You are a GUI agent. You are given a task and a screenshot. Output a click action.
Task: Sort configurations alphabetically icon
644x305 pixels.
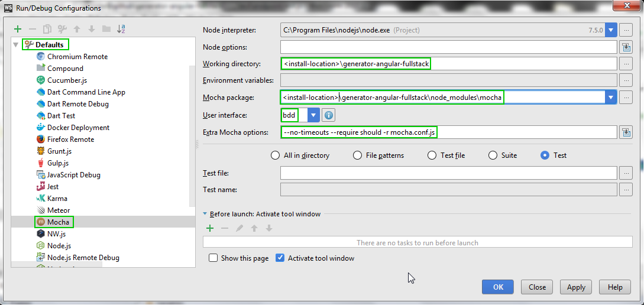coord(121,29)
